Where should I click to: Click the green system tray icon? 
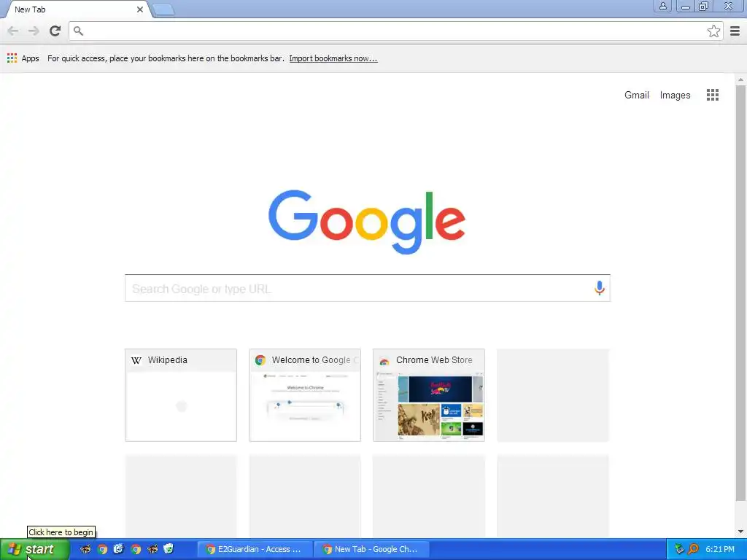pyautogui.click(x=679, y=549)
